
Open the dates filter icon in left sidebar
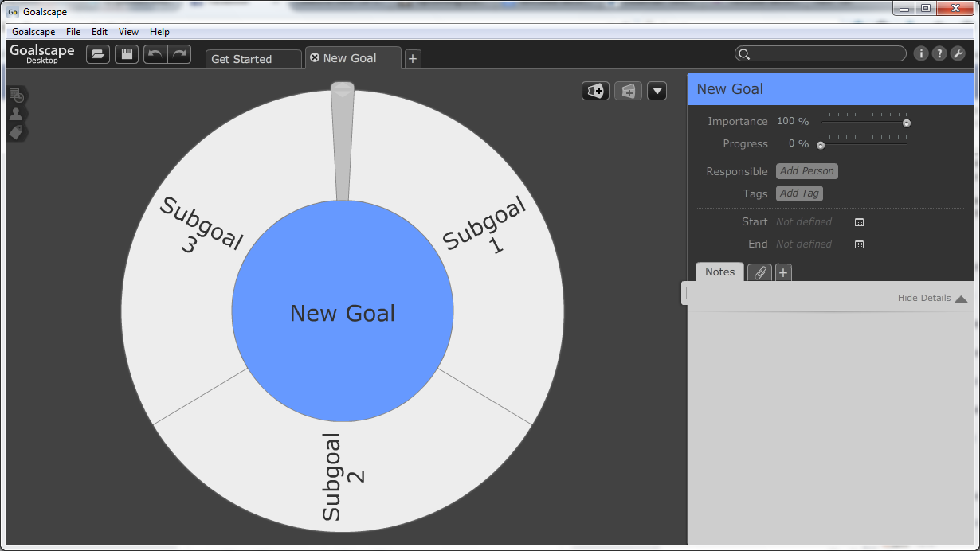pyautogui.click(x=16, y=96)
